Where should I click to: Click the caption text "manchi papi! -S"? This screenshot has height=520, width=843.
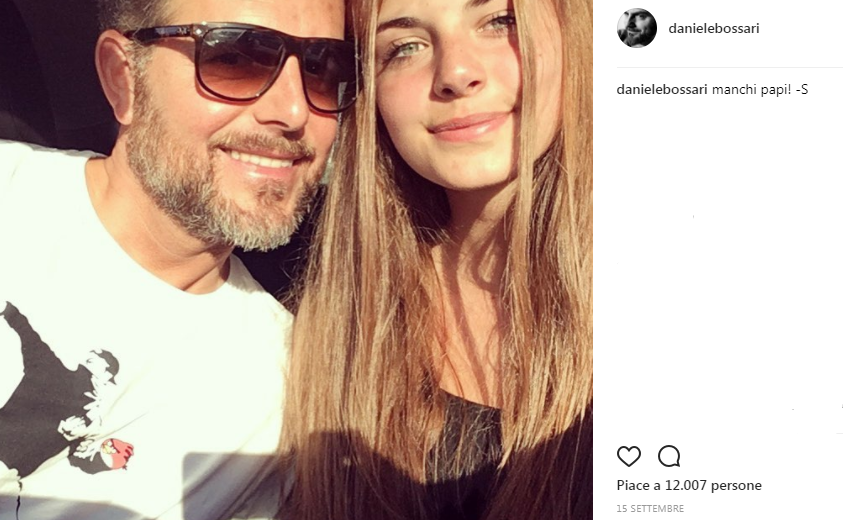point(759,90)
